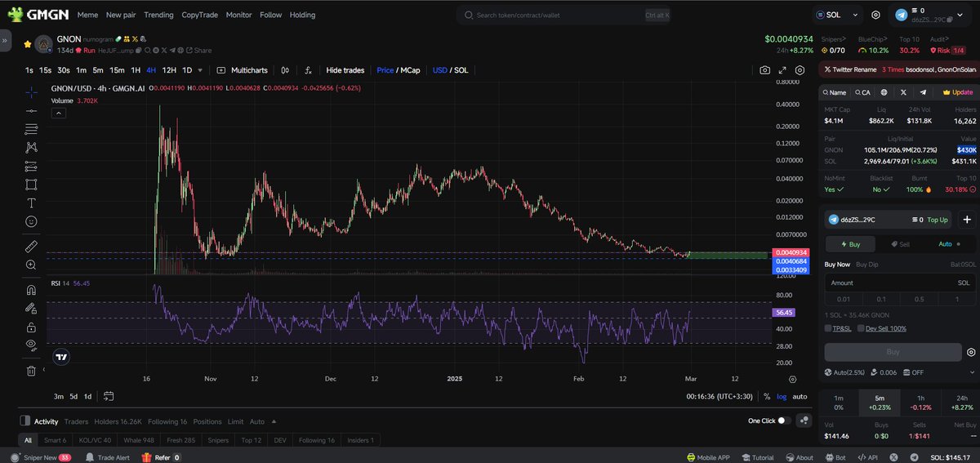Screen dimensions: 980x463
Task: Open the go-to-date calendar icon
Action: coord(109,396)
